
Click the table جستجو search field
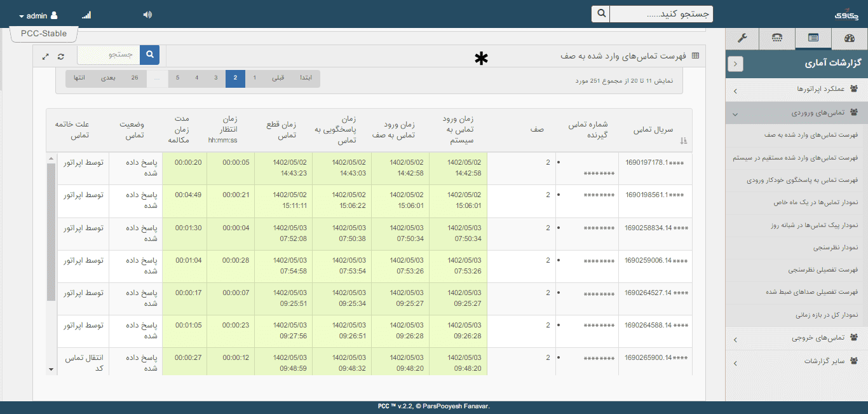(109, 55)
